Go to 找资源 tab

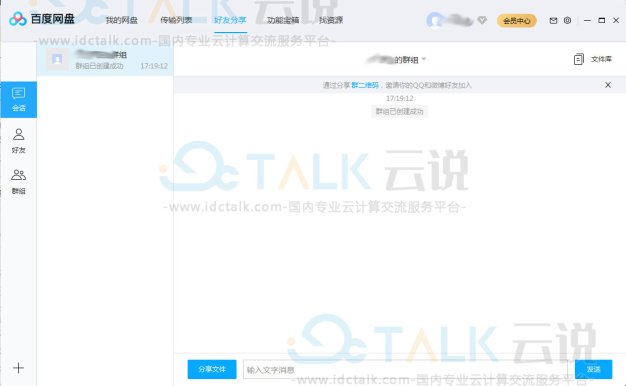click(x=331, y=20)
